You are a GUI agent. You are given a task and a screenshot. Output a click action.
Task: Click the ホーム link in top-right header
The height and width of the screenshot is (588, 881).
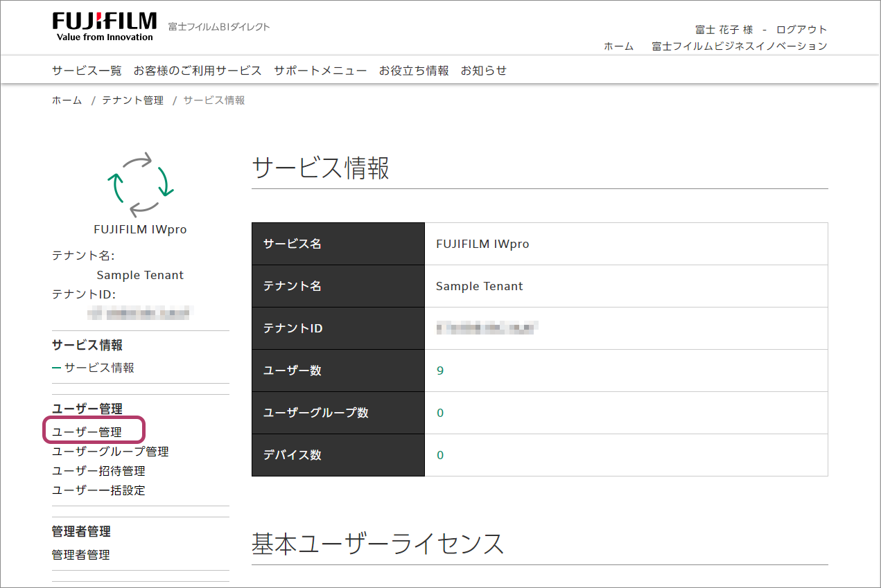(x=618, y=46)
